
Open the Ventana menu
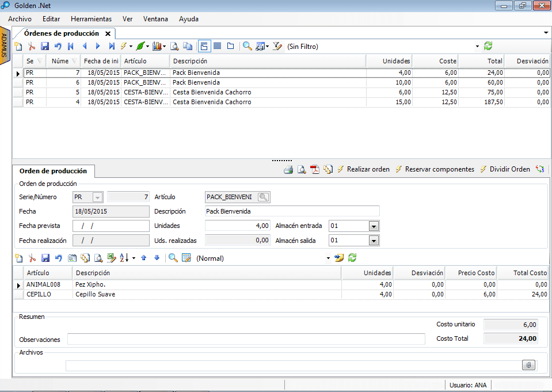point(156,19)
